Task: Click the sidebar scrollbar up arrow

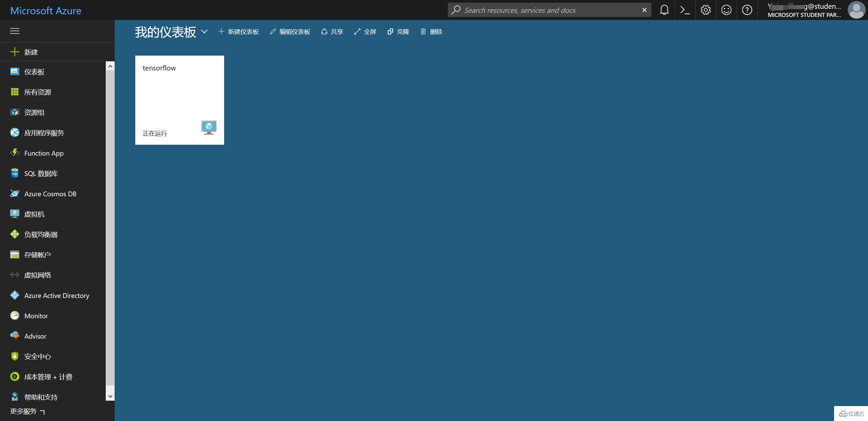Action: click(110, 66)
